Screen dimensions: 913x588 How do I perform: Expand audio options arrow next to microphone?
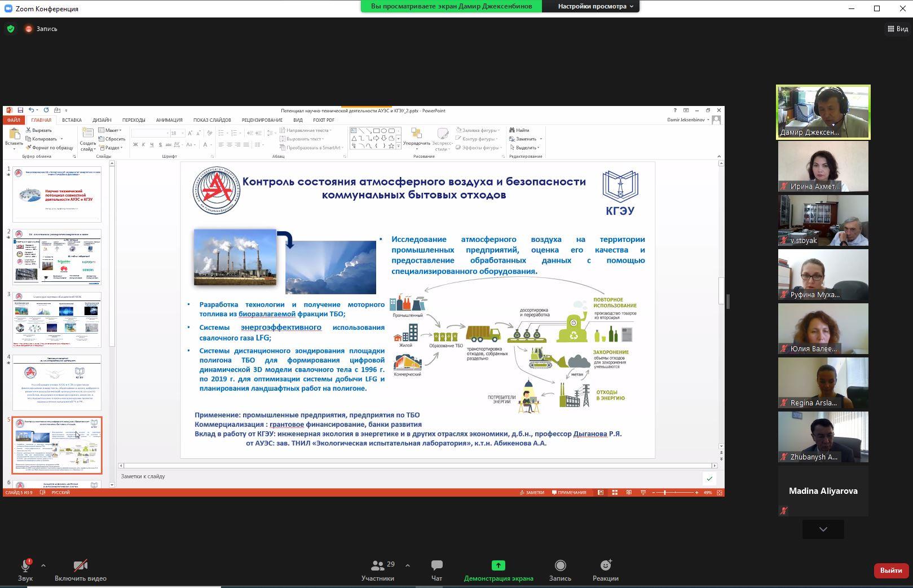(x=43, y=565)
